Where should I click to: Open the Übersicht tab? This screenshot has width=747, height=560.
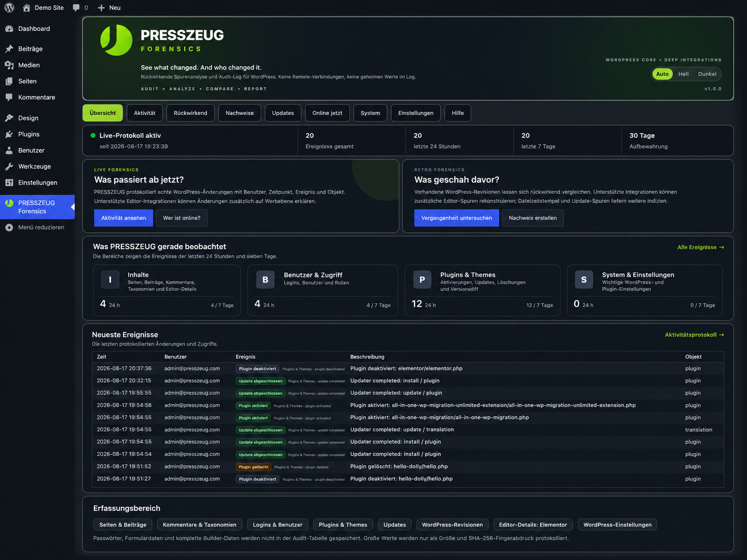(x=103, y=113)
